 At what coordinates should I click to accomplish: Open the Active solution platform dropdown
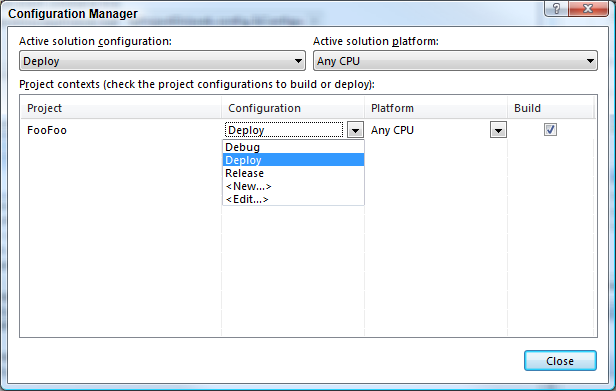tap(455, 61)
